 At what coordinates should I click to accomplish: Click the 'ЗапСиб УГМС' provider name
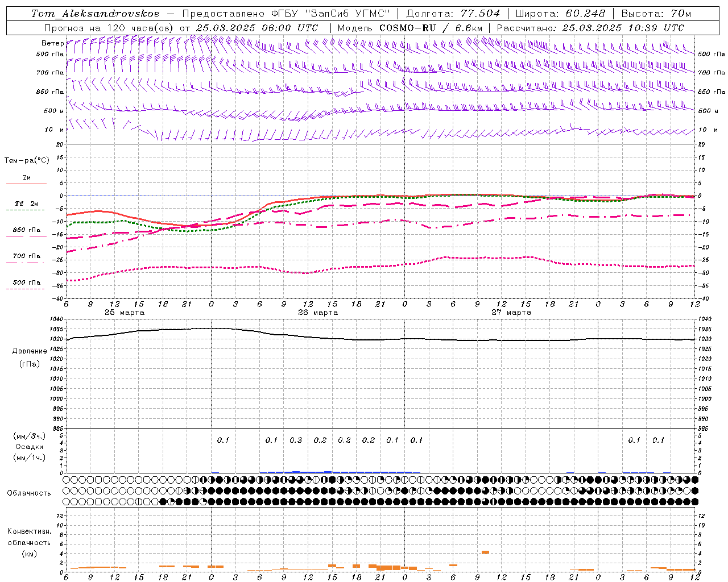[x=348, y=14]
